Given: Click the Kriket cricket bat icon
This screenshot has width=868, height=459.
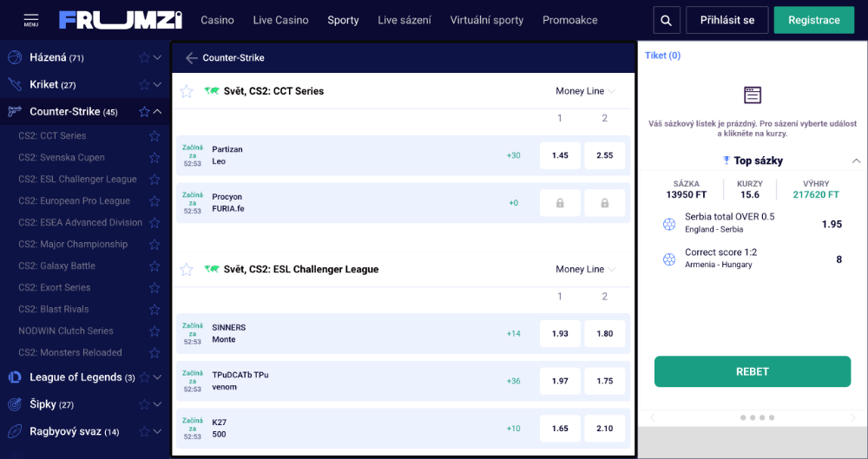Looking at the screenshot, I should pyautogui.click(x=15, y=84).
